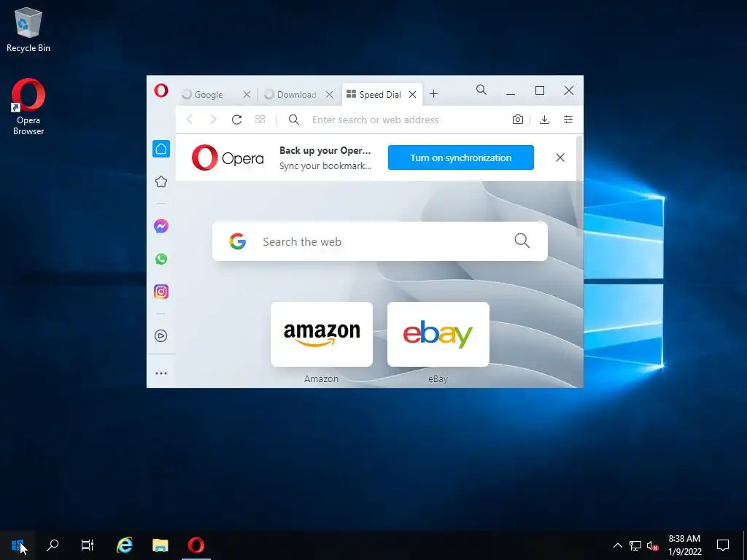Open Task View on the taskbar
747x560 pixels.
(x=88, y=545)
